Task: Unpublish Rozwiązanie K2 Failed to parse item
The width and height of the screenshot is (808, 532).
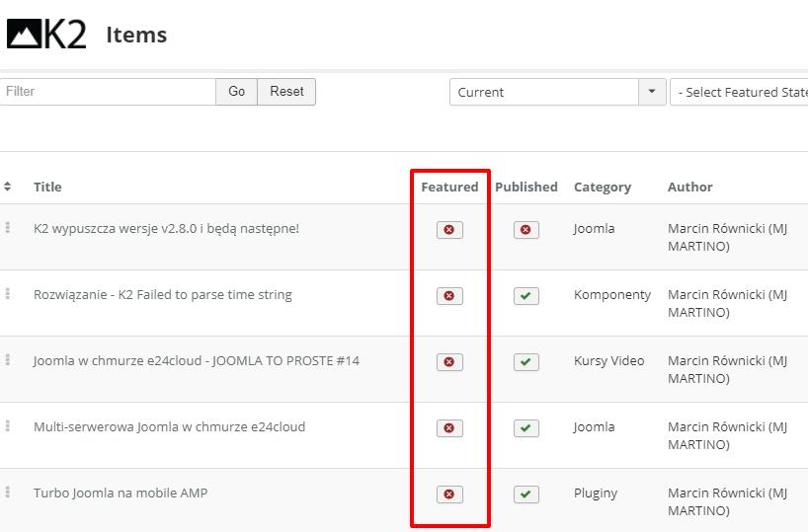Action: click(526, 296)
